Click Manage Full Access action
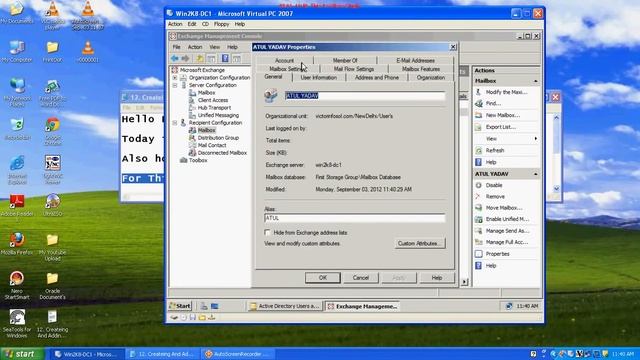 tap(507, 242)
